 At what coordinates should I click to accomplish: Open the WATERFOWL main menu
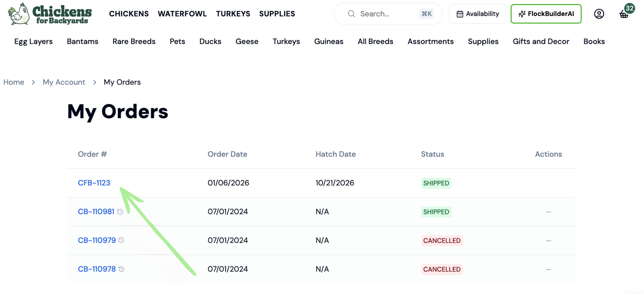pyautogui.click(x=182, y=14)
